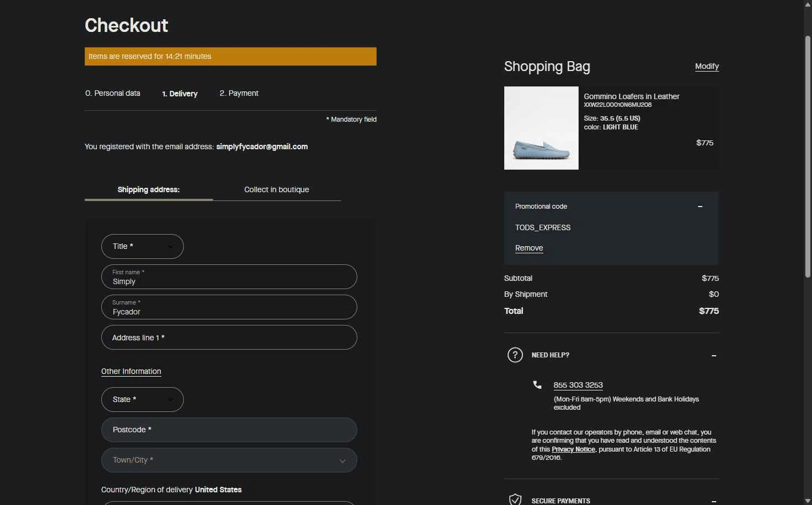Click the help question mark icon

pyautogui.click(x=515, y=355)
